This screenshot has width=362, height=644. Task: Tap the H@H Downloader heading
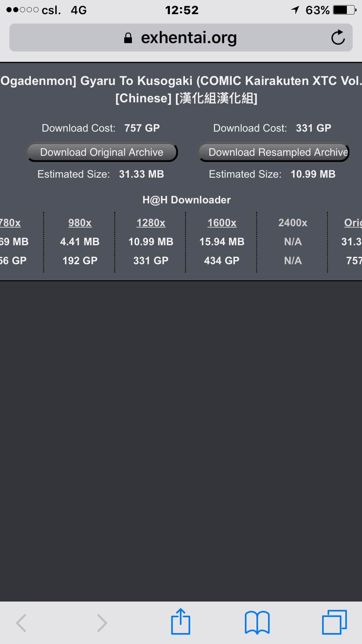coord(187,200)
